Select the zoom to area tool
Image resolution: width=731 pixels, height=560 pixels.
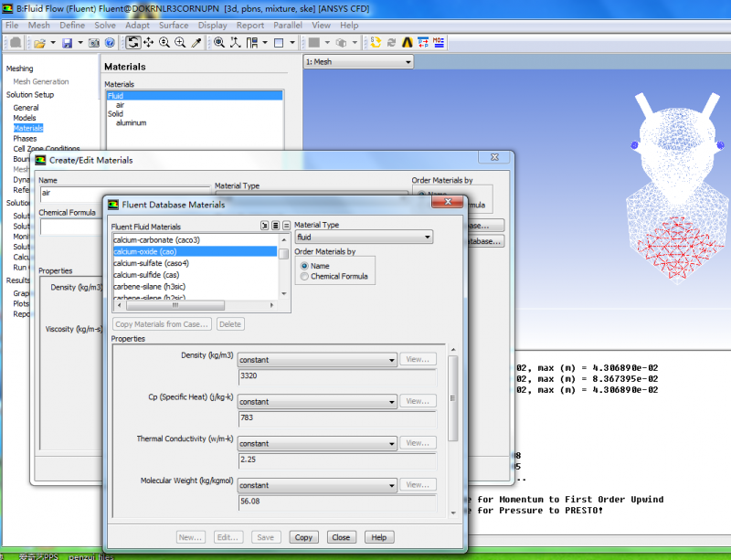(x=180, y=42)
